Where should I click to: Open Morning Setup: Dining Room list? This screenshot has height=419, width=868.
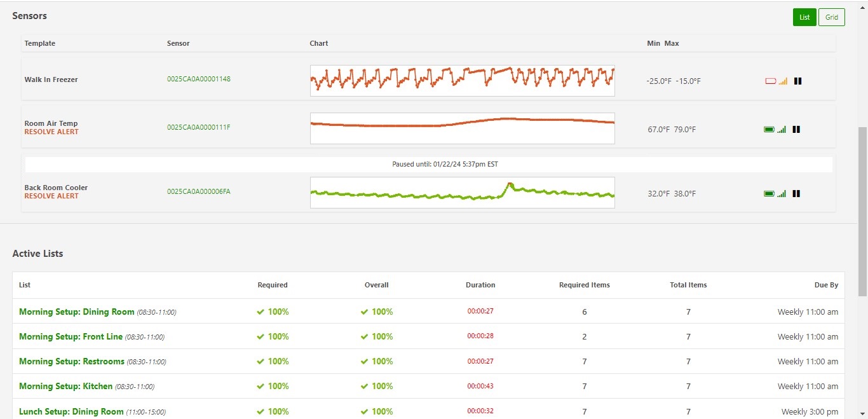(x=77, y=312)
